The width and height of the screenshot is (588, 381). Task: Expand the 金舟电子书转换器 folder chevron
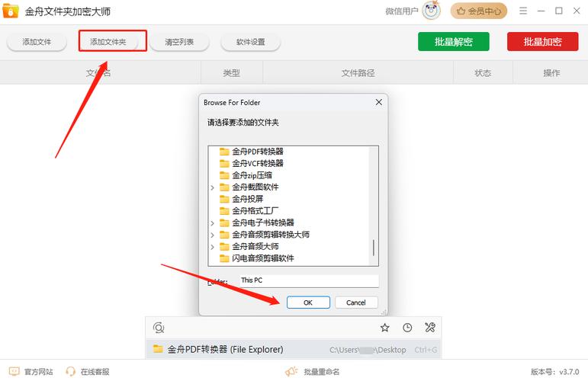212,223
